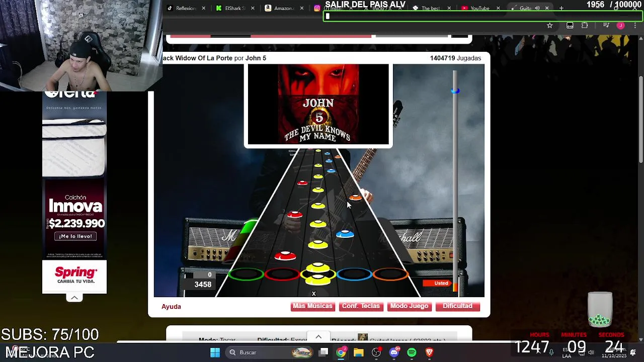Open Brave browser from the taskbar
This screenshot has width=644, height=362.
pos(429,352)
